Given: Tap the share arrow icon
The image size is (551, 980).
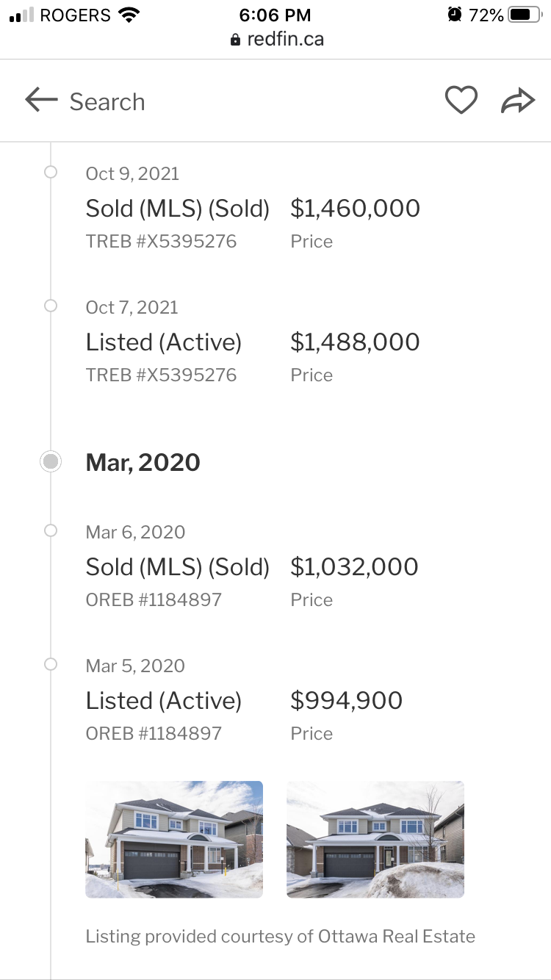Looking at the screenshot, I should pyautogui.click(x=518, y=101).
